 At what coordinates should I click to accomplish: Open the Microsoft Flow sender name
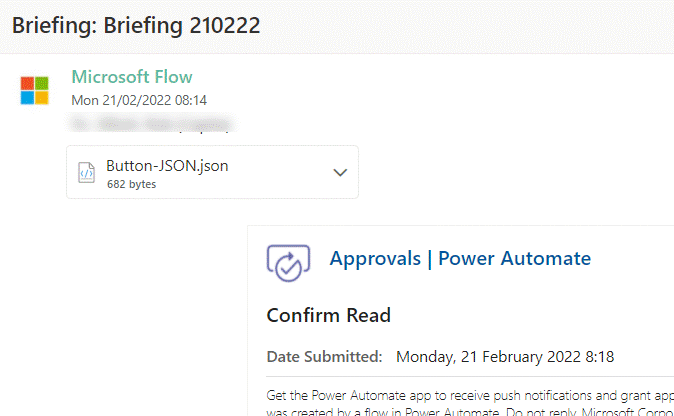click(x=132, y=77)
